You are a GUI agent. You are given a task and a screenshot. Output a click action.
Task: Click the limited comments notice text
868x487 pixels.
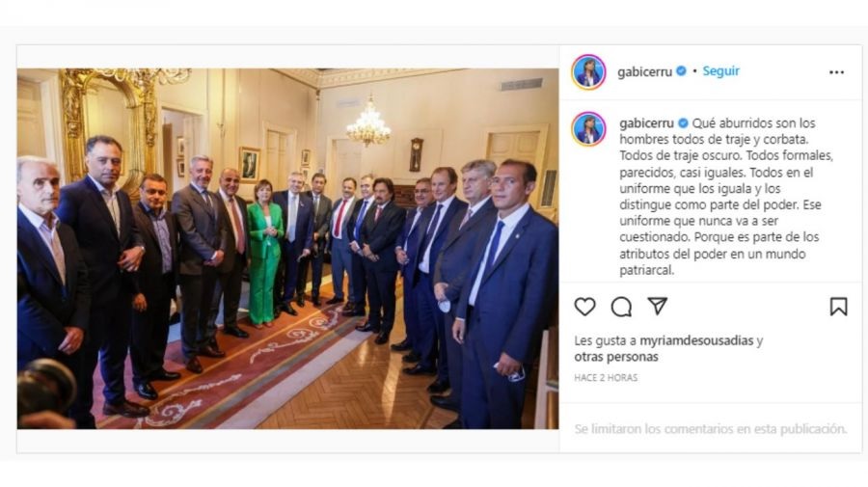pos(711,429)
